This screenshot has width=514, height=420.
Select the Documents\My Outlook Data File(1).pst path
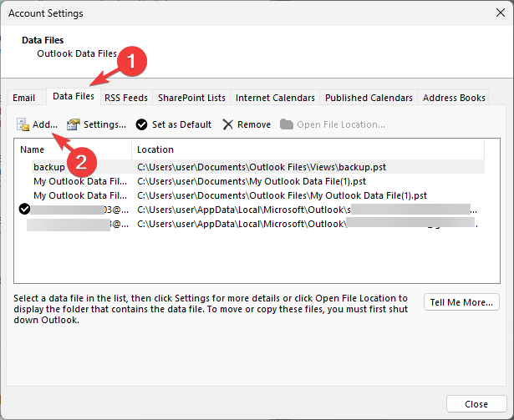[252, 181]
